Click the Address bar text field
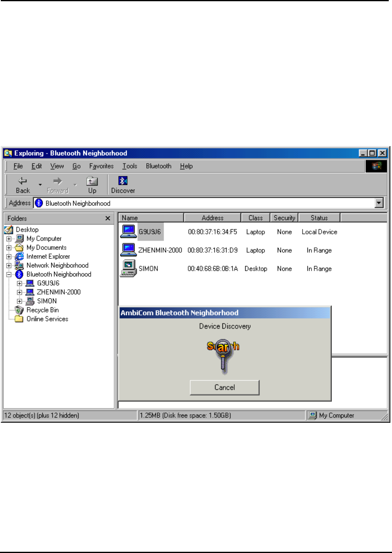 [209, 203]
